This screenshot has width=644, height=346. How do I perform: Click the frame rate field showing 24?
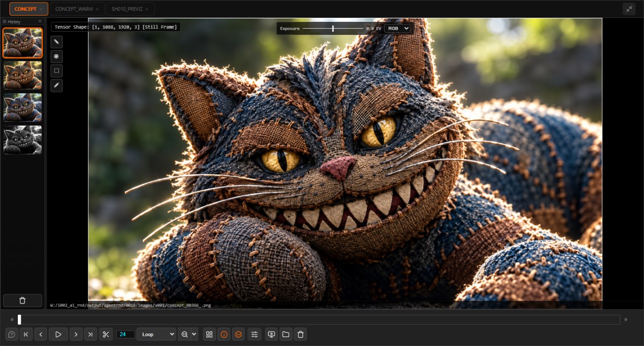126,335
